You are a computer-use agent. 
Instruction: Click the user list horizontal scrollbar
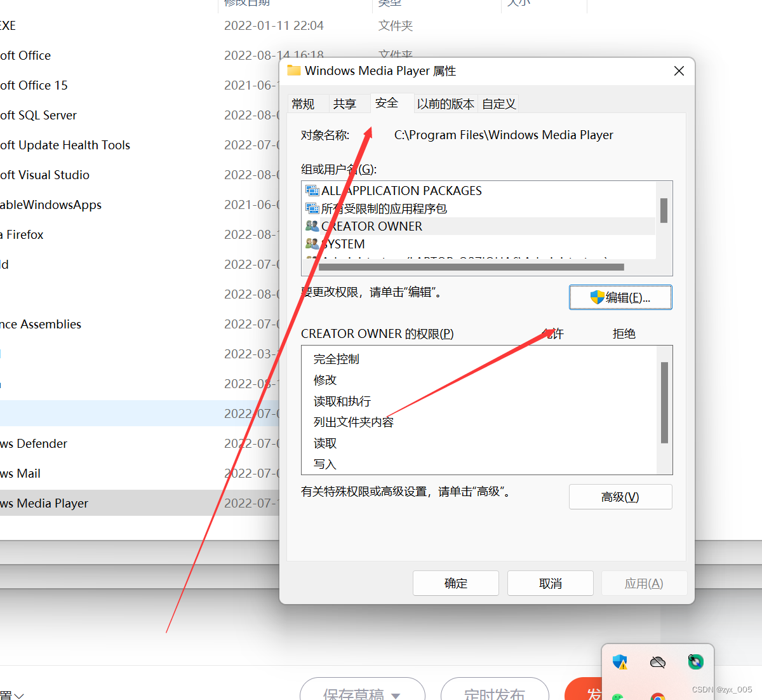point(471,267)
